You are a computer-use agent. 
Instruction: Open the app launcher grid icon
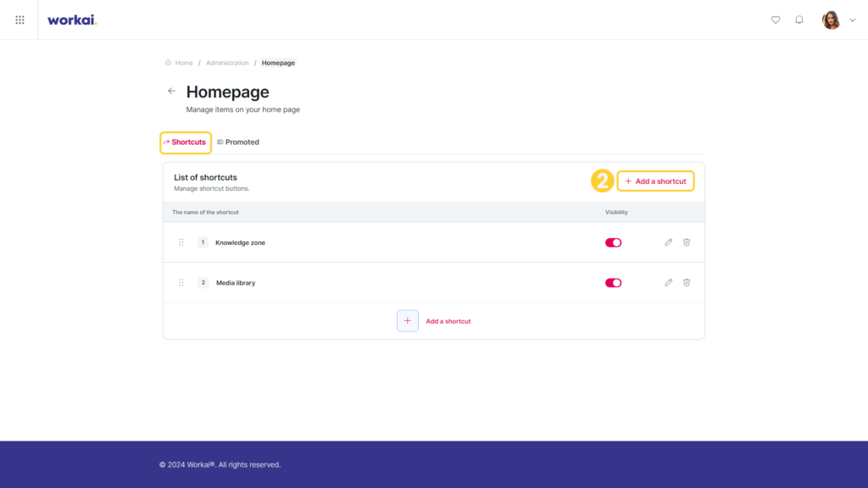(20, 20)
